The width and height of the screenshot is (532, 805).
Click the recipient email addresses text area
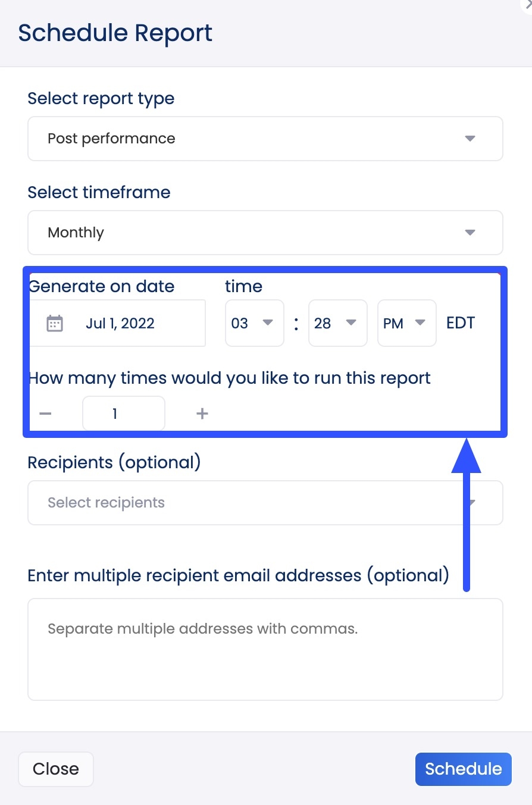click(x=265, y=649)
